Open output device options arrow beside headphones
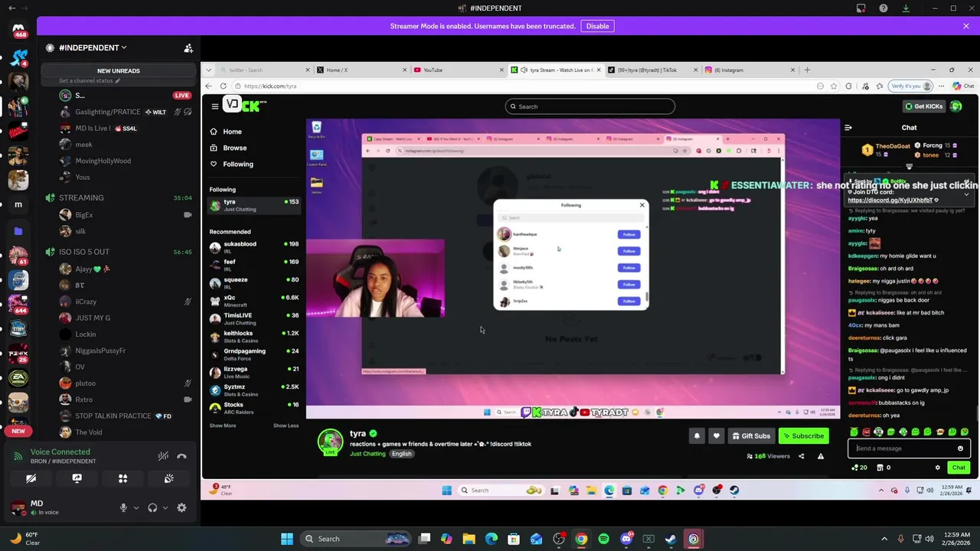Screen dimensions: 980x551 (165, 507)
